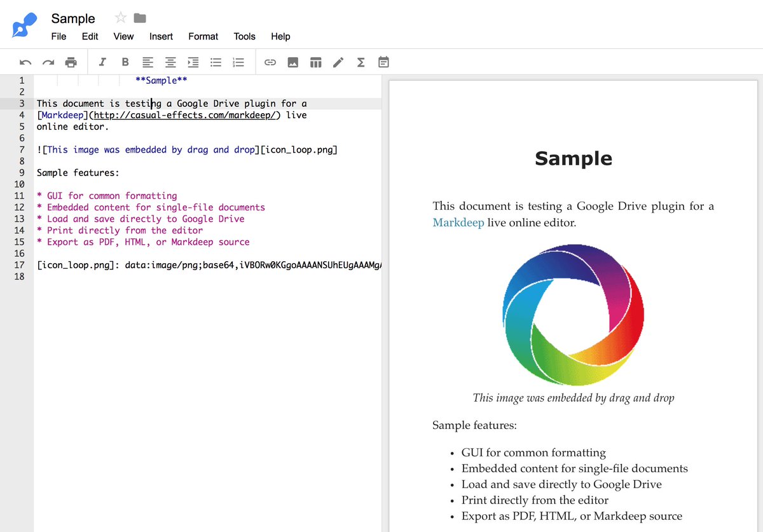The image size is (763, 532).
Task: Open the Format menu
Action: tap(203, 36)
